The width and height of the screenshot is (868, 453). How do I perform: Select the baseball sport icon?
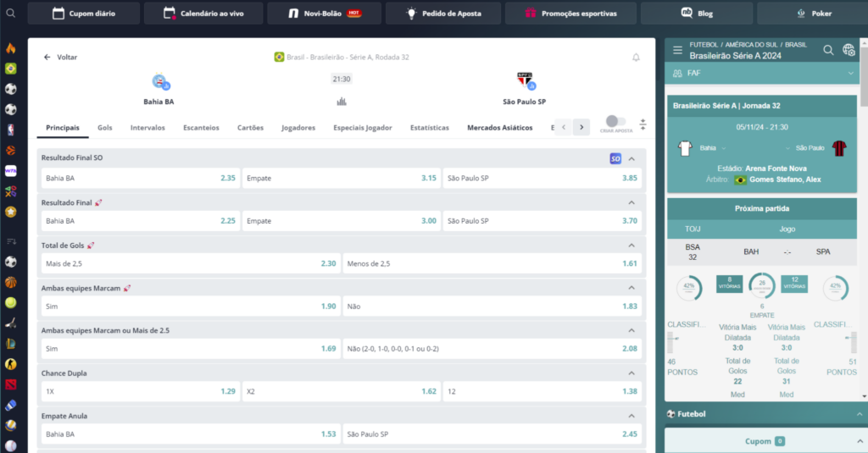pos(10,446)
